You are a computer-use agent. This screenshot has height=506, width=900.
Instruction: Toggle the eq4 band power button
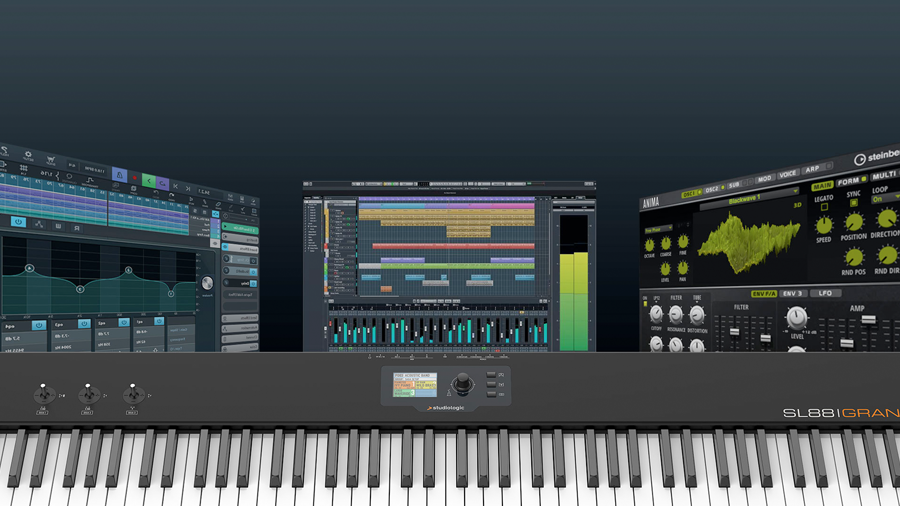tap(39, 325)
